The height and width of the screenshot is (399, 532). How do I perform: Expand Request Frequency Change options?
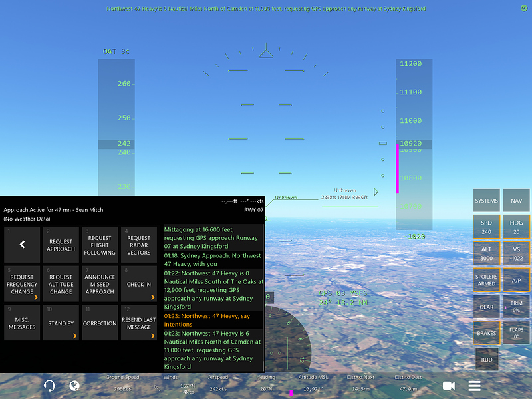[22, 284]
